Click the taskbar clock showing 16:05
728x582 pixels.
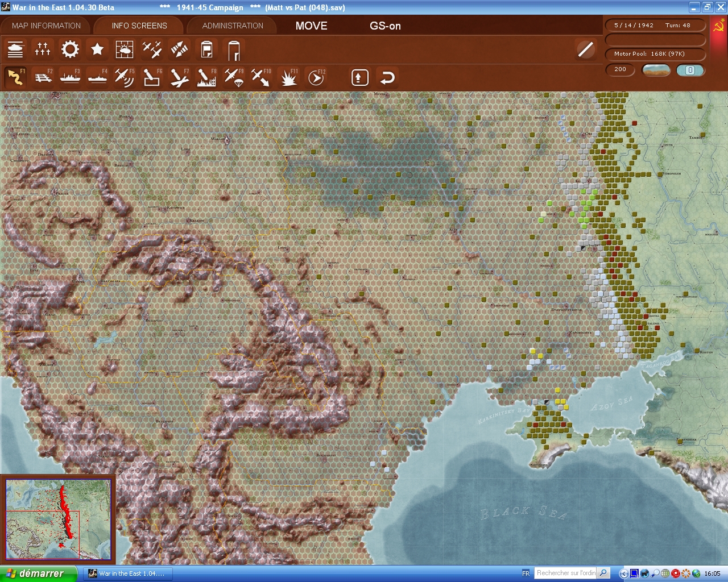click(712, 573)
